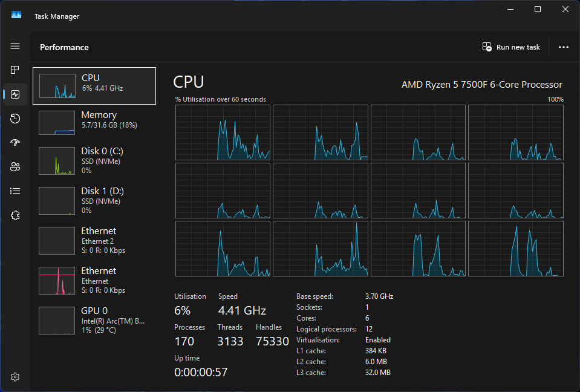Click Run new task button
The width and height of the screenshot is (580, 392).
(511, 47)
